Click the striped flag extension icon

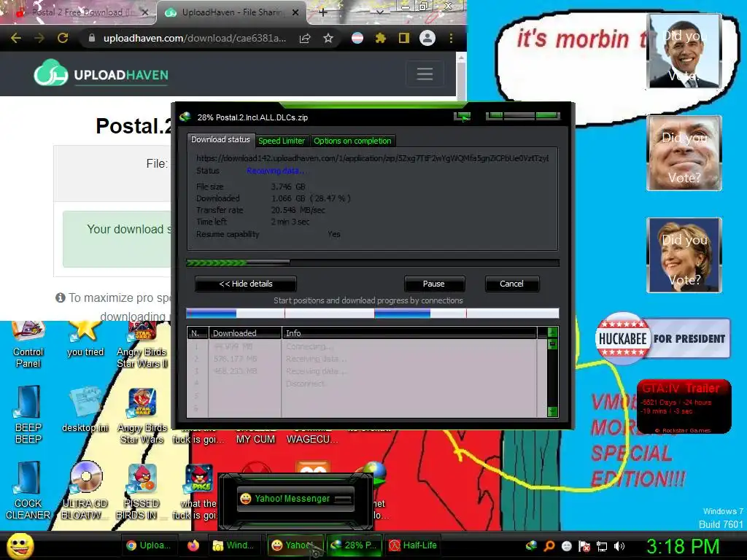(357, 38)
